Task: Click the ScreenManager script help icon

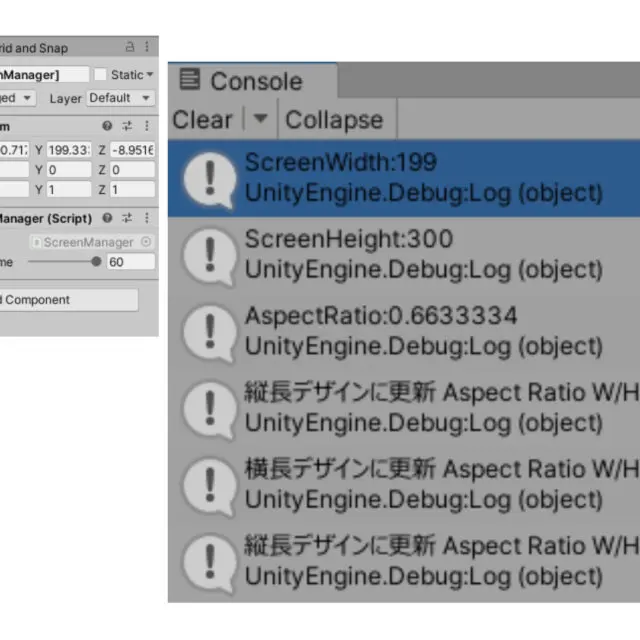Action: pos(108,218)
